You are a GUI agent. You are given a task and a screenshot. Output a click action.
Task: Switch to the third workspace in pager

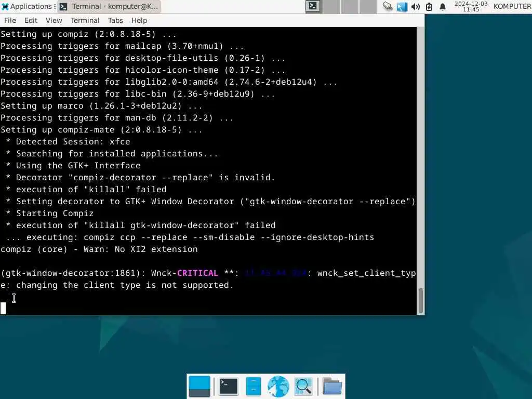pyautogui.click(x=350, y=6)
